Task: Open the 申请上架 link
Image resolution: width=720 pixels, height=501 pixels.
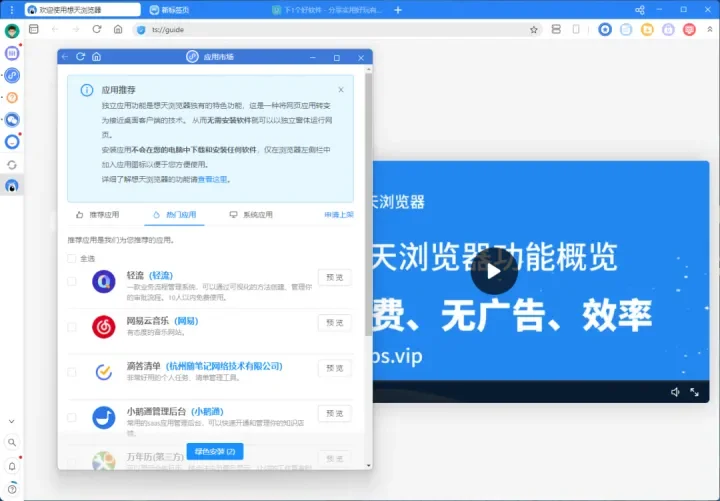Action: coord(339,214)
